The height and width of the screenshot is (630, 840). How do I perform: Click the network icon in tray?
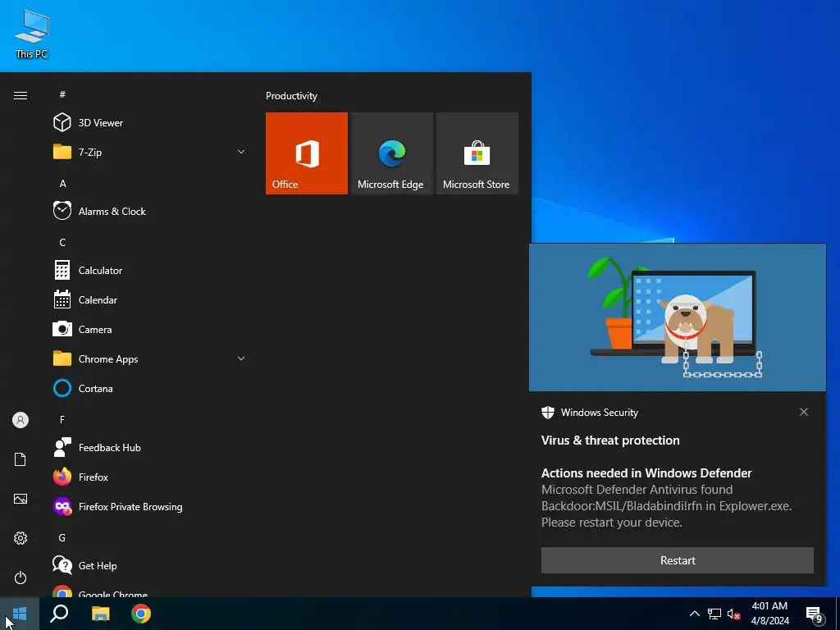(714, 614)
